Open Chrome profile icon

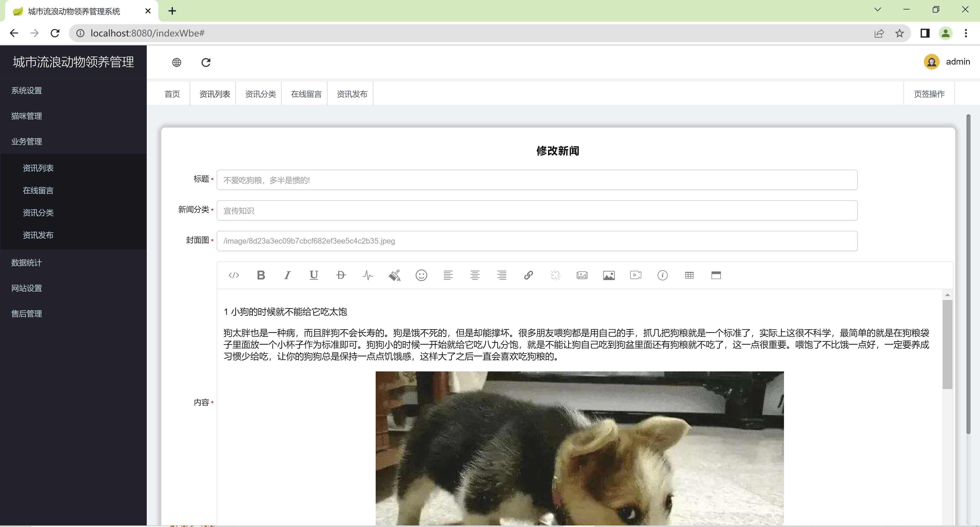click(x=945, y=33)
